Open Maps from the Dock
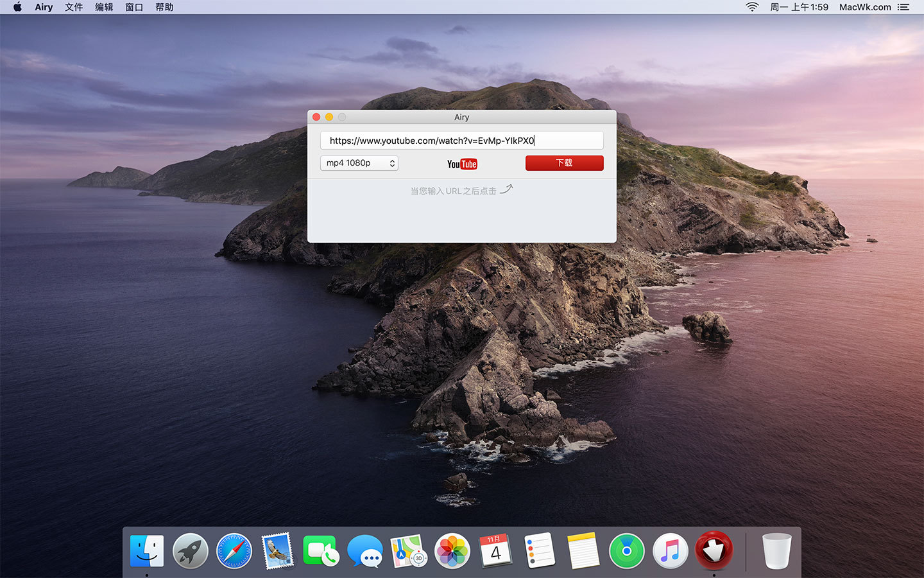The height and width of the screenshot is (578, 924). coord(409,551)
